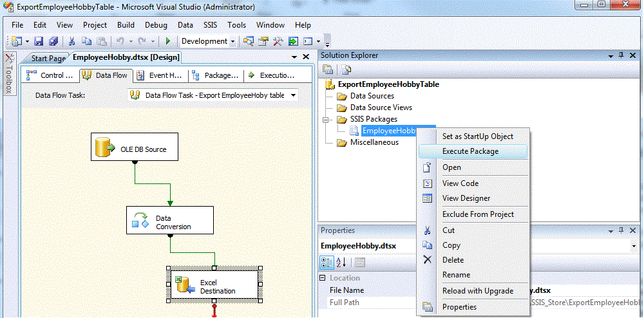Select the Excel Destination component
The width and height of the screenshot is (644, 318).
pos(214,285)
